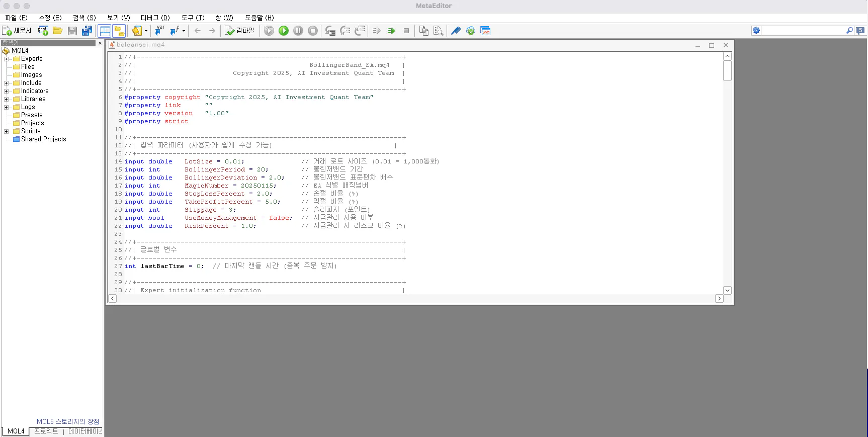This screenshot has width=868, height=437.
Task: Expand the Libraries folder
Action: [x=6, y=99]
